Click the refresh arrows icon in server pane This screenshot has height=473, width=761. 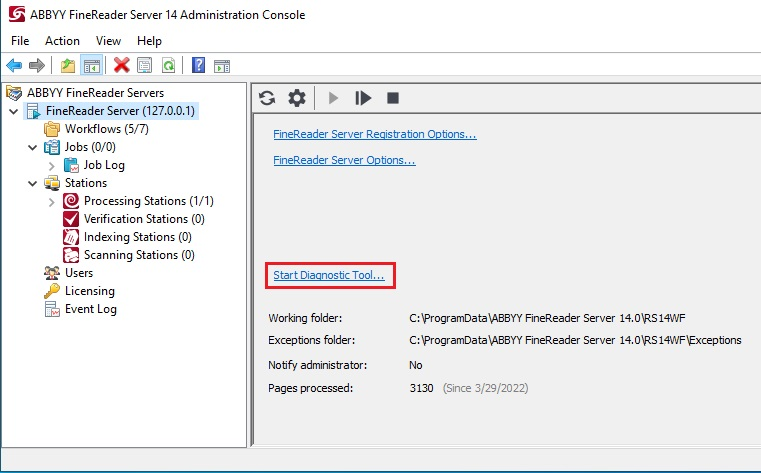point(267,98)
